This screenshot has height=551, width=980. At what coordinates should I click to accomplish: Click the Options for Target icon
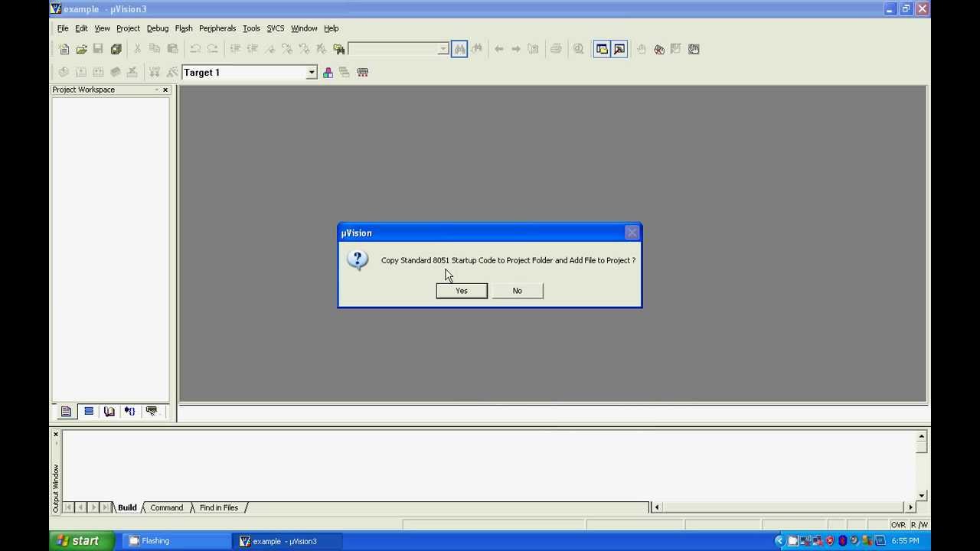coord(363,72)
